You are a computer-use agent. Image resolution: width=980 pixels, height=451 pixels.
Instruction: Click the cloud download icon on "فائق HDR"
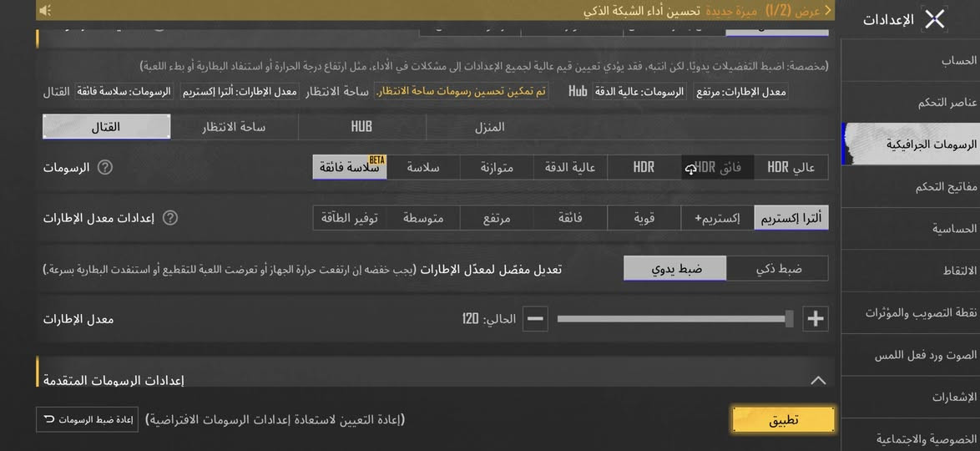(x=690, y=169)
